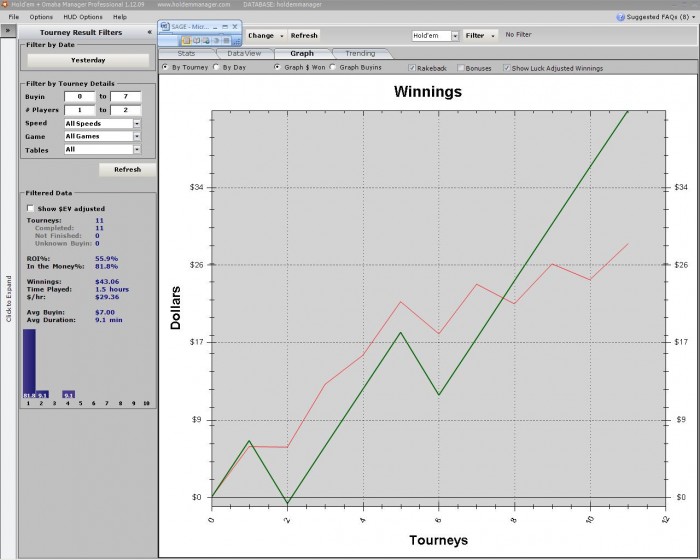
Task: Select the By Day radio button
Action: point(216,67)
